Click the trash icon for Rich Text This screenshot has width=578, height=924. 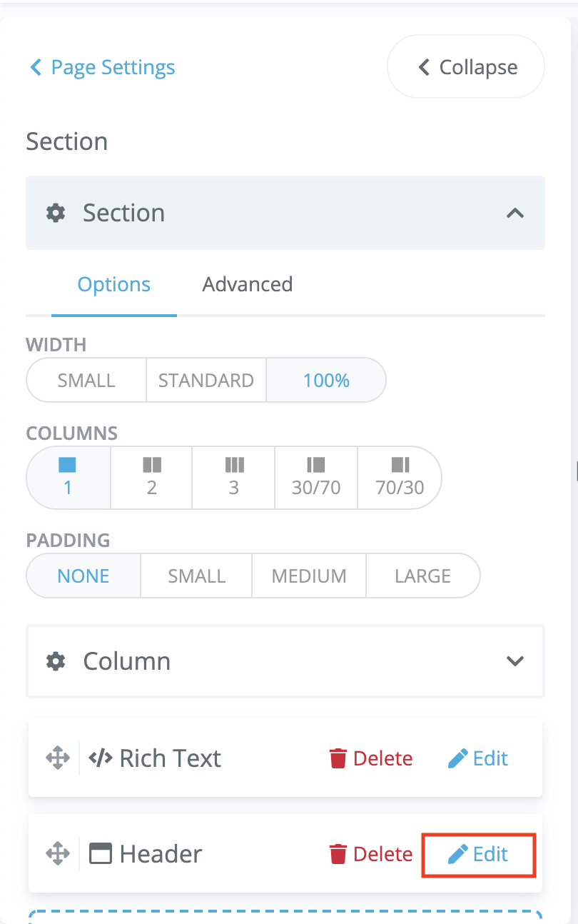338,758
